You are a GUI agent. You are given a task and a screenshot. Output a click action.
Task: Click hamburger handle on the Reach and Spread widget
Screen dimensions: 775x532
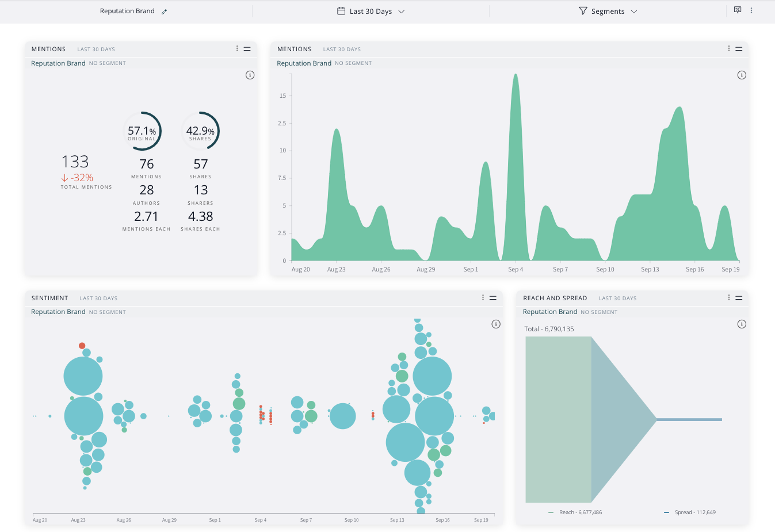(739, 298)
